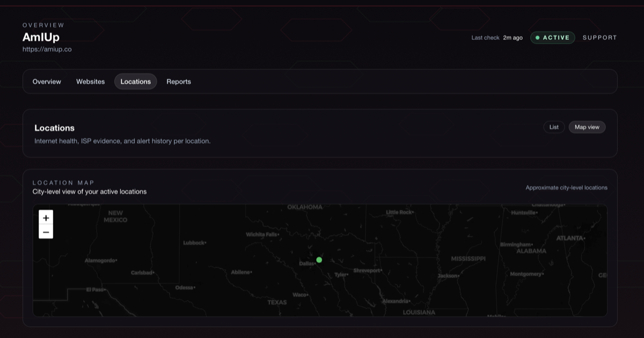This screenshot has height=338, width=644.
Task: Click the Locations section heading
Action: pyautogui.click(x=55, y=128)
